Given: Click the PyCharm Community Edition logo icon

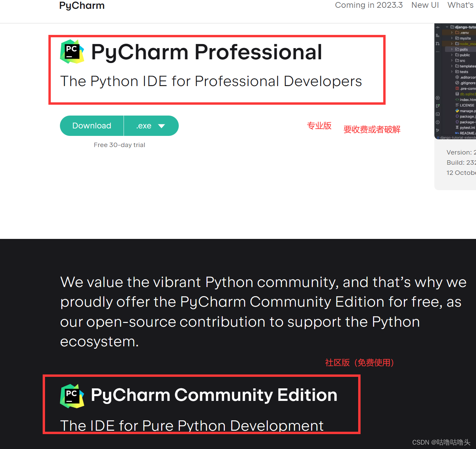Looking at the screenshot, I should (x=72, y=395).
